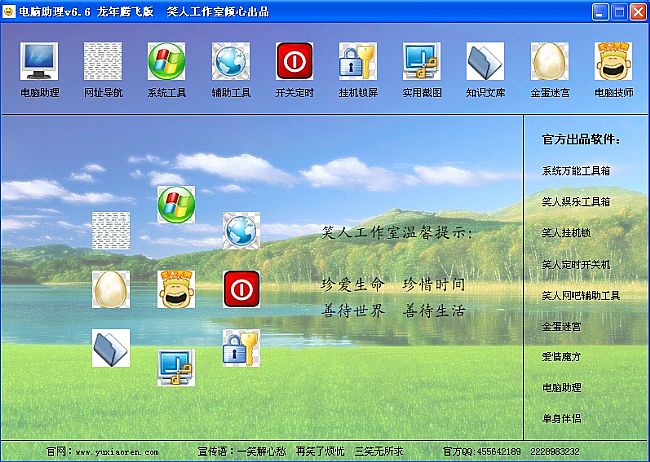Click unlabeled globe icon over the landscape

[241, 231]
